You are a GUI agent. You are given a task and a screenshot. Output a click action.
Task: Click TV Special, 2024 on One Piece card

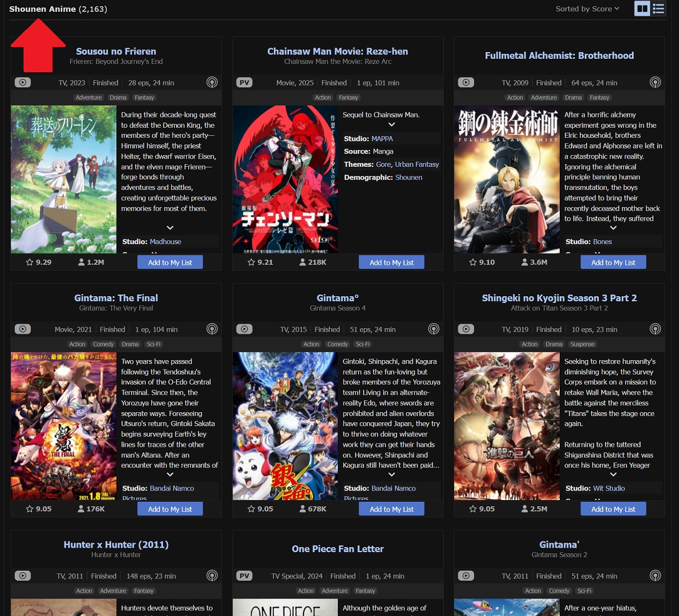(297, 576)
